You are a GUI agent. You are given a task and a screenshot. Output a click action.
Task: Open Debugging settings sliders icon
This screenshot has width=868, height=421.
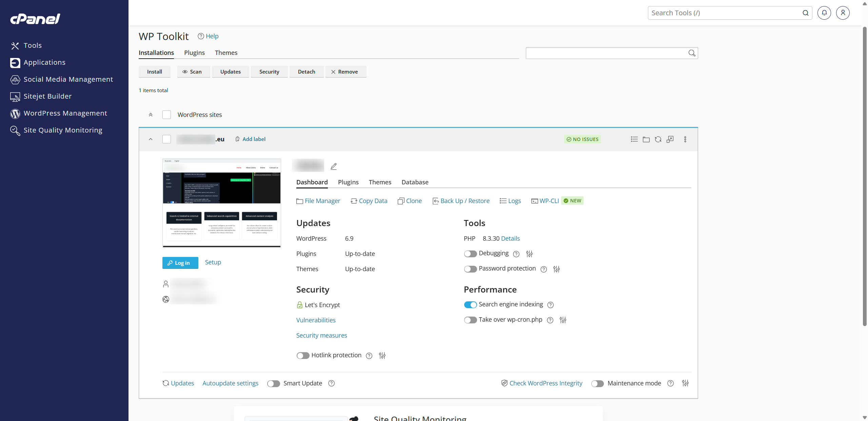pos(529,254)
